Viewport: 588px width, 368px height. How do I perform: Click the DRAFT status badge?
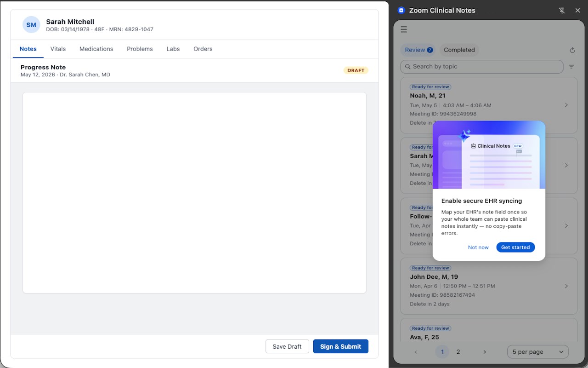[356, 70]
